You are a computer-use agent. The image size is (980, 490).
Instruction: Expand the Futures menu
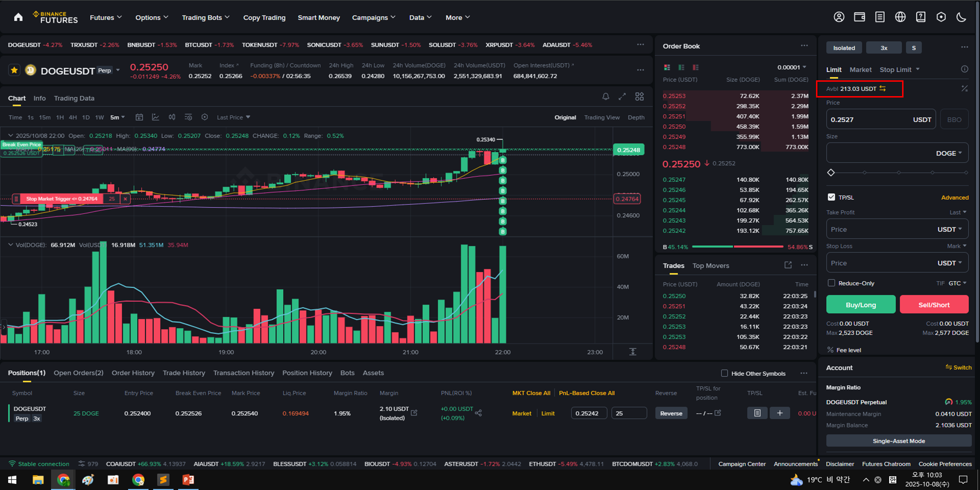pyautogui.click(x=106, y=17)
